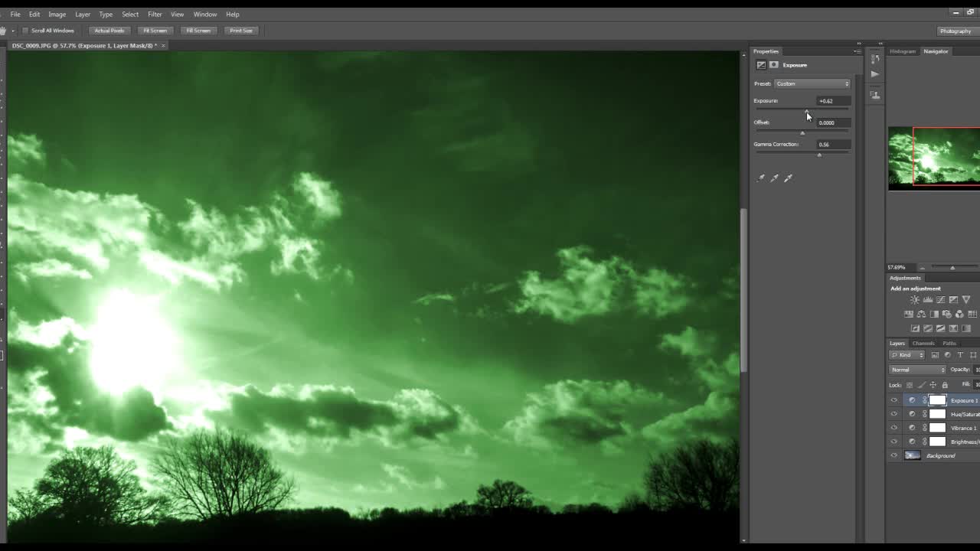Hide the Vibrance 1 layer
This screenshot has width=980, height=551.
point(893,428)
